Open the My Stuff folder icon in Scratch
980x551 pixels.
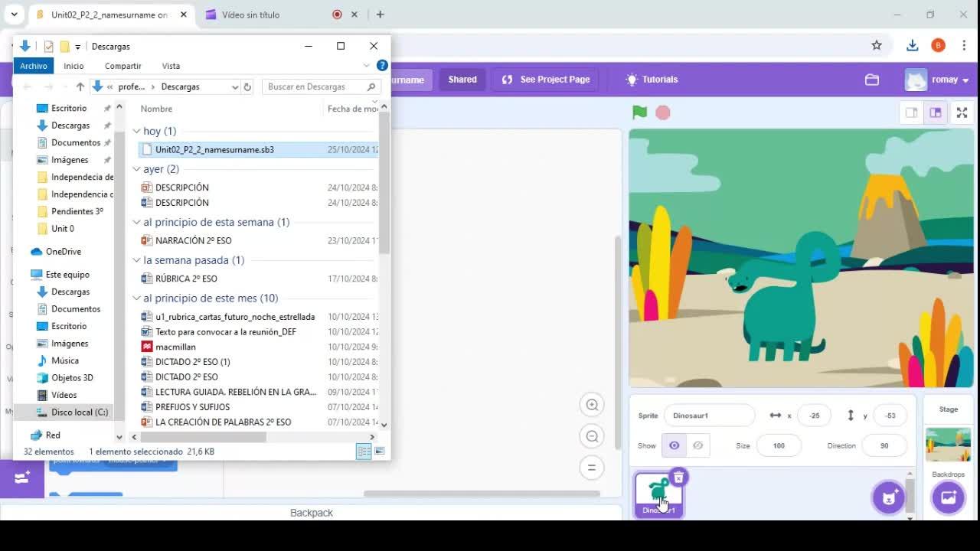871,80
